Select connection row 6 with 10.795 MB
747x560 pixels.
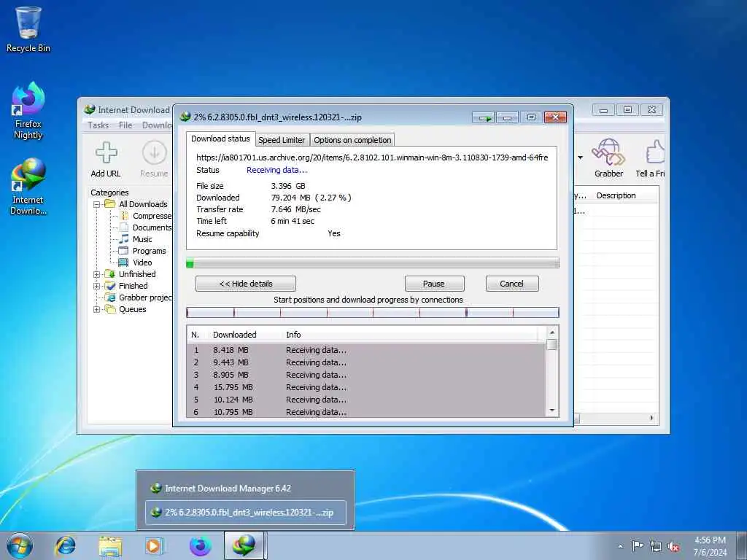pyautogui.click(x=366, y=412)
